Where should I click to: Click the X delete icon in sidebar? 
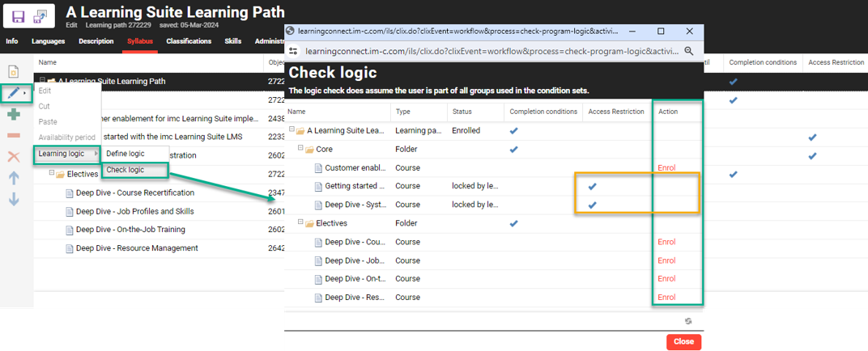(14, 157)
